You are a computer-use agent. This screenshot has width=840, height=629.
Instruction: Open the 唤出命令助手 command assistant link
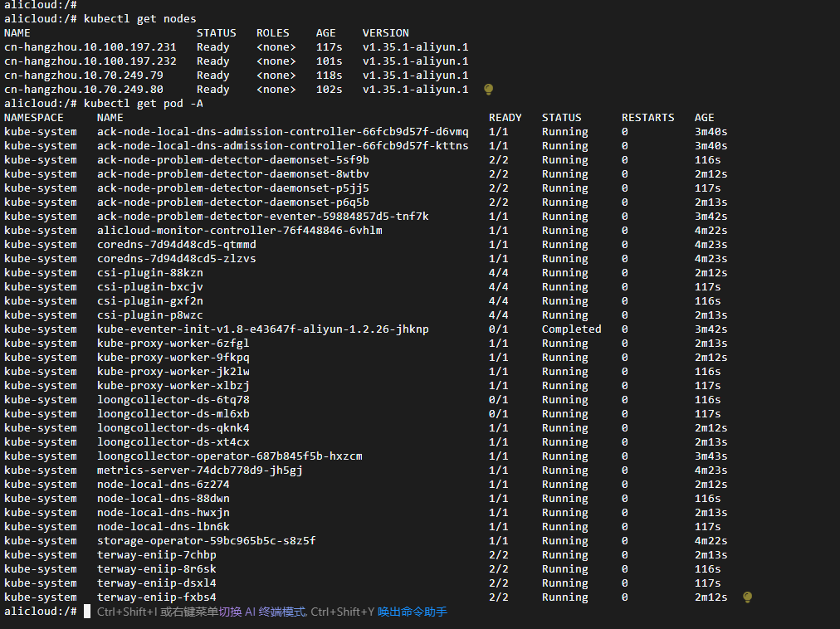[x=412, y=612]
